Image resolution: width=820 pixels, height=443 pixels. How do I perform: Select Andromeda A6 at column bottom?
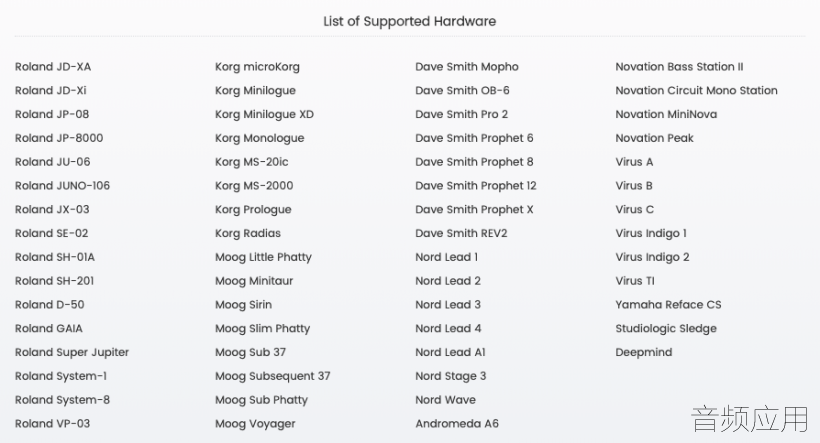pyautogui.click(x=457, y=424)
